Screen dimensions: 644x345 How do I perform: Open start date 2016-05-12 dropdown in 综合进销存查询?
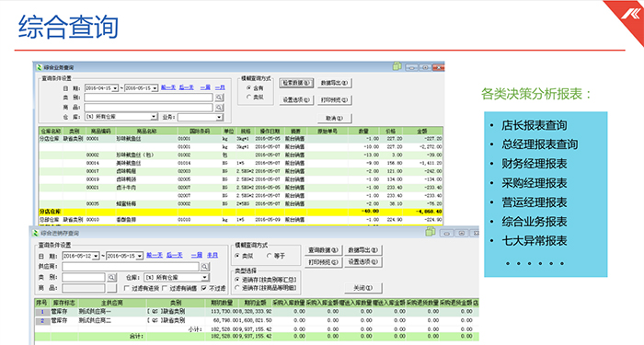pos(96,256)
